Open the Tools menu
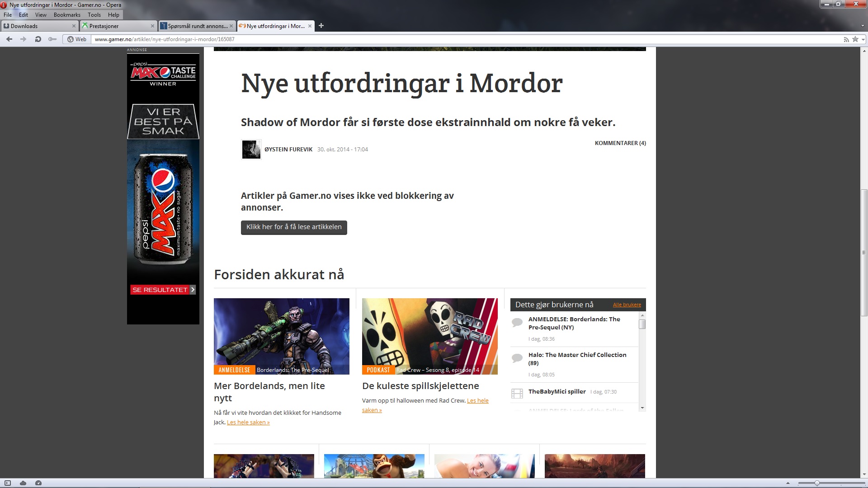This screenshot has height=488, width=868. pos(94,15)
